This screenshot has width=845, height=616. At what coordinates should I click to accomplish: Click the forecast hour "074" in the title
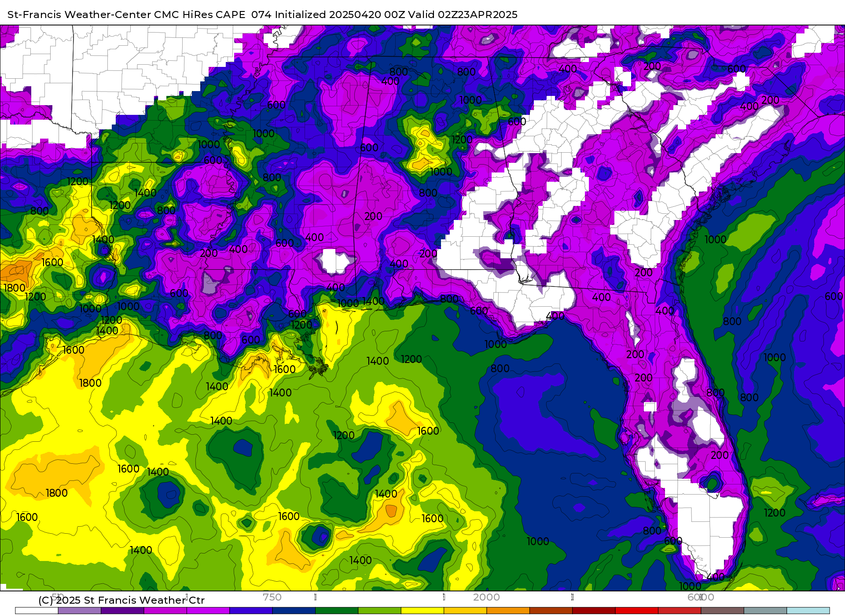261,15
